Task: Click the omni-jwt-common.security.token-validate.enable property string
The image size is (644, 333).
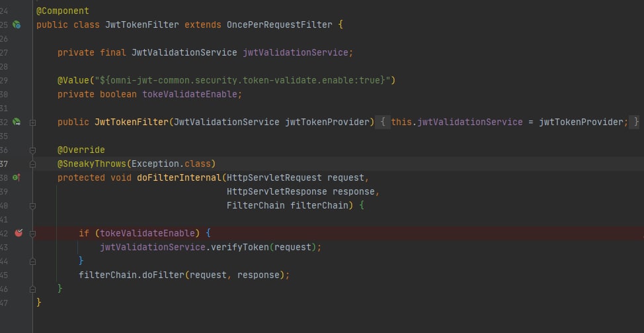Action: click(242, 80)
